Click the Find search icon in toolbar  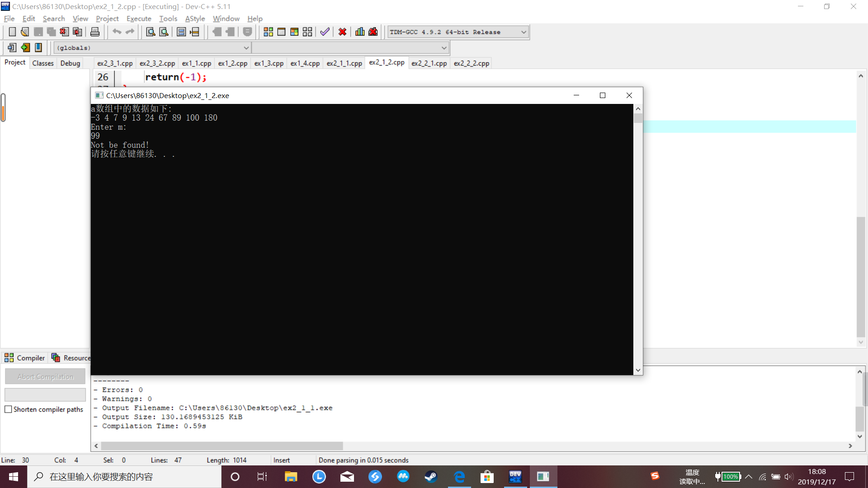tap(151, 32)
